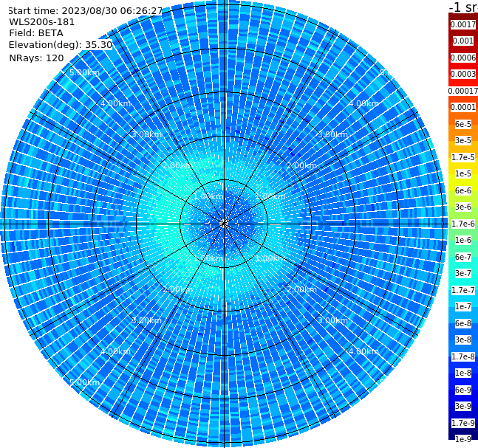This screenshot has width=478, height=448.
Task: Click the 3e-9 colorbar label
Action: [x=463, y=406]
